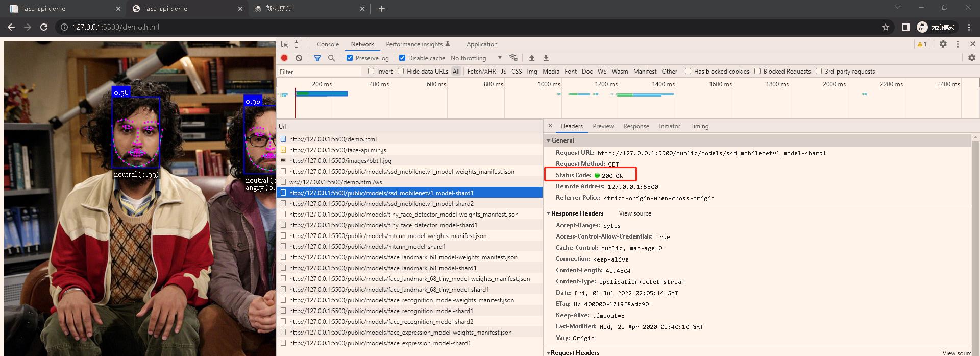This screenshot has width=980, height=356.
Task: Toggle the device toolbar icon
Action: coord(299,44)
